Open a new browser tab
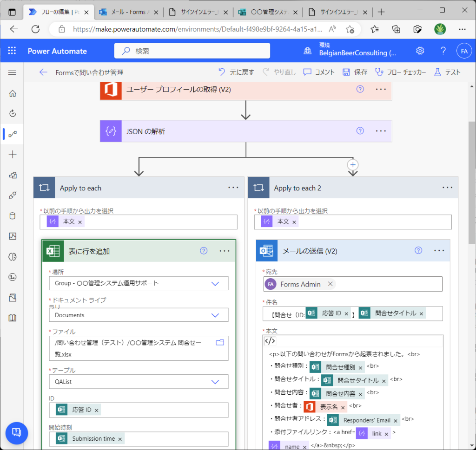Image resolution: width=476 pixels, height=450 pixels. (381, 12)
